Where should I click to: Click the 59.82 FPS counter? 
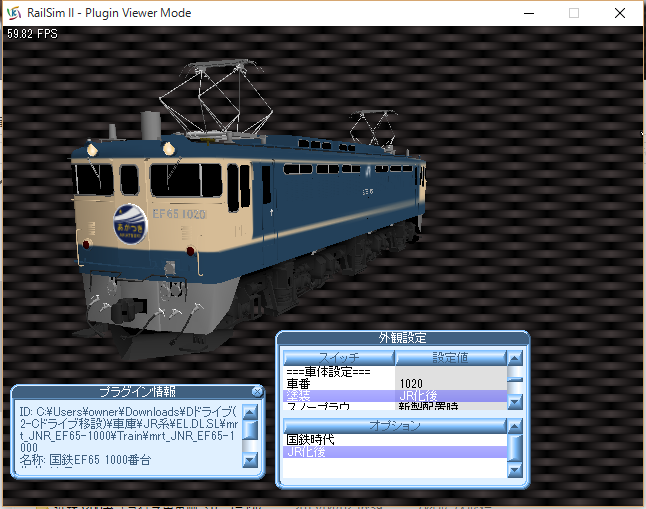click(33, 34)
